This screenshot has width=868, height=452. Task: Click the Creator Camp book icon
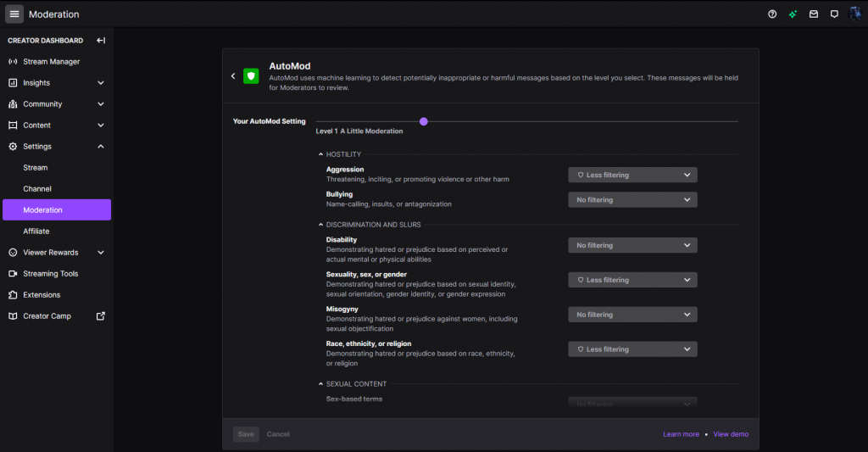tap(13, 316)
